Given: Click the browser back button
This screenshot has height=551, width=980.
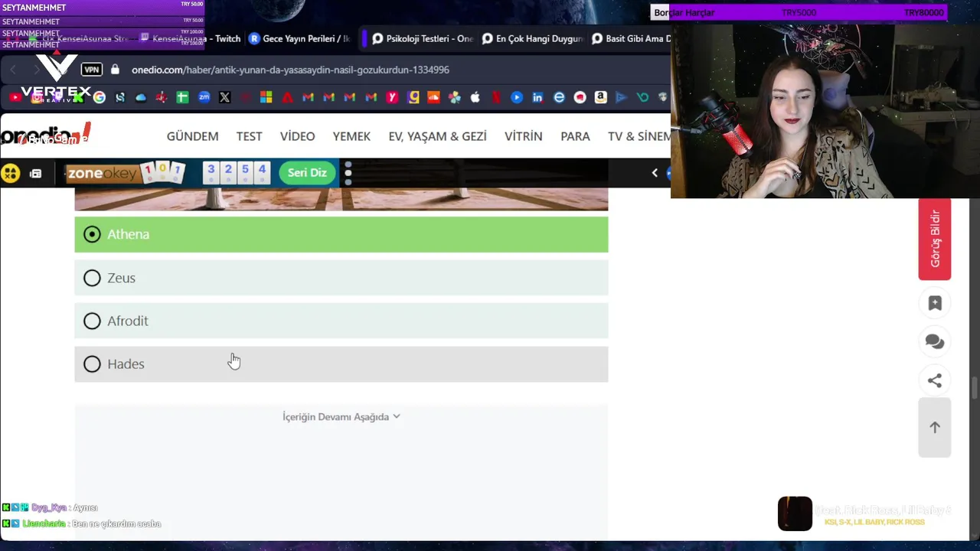Looking at the screenshot, I should [x=13, y=70].
